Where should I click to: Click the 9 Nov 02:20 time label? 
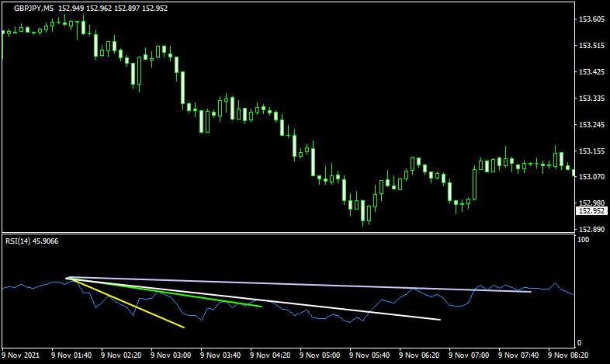tap(121, 355)
